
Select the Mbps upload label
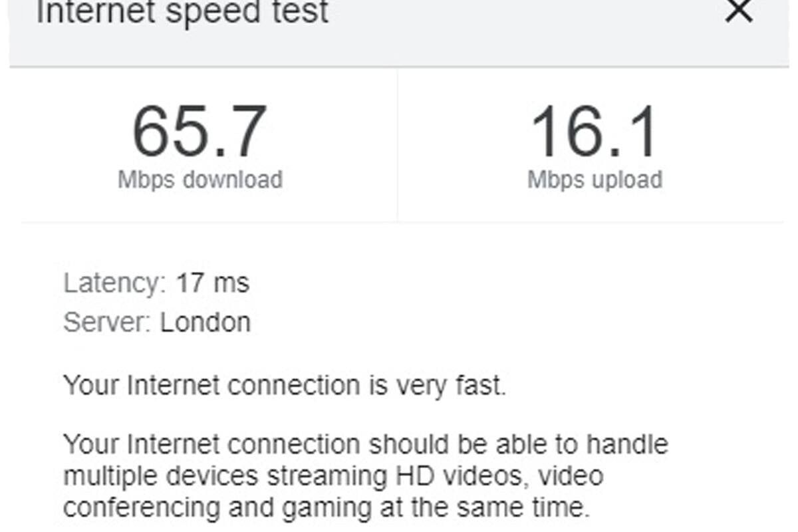point(595,180)
